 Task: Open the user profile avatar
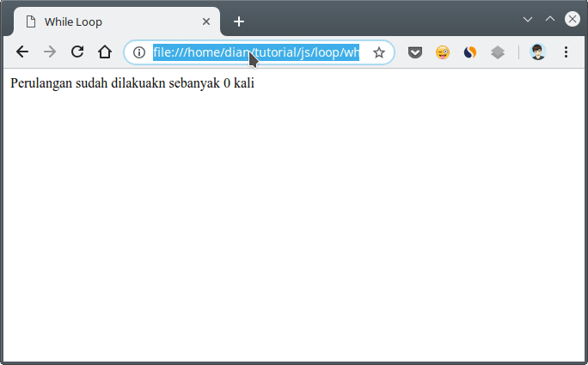click(538, 52)
